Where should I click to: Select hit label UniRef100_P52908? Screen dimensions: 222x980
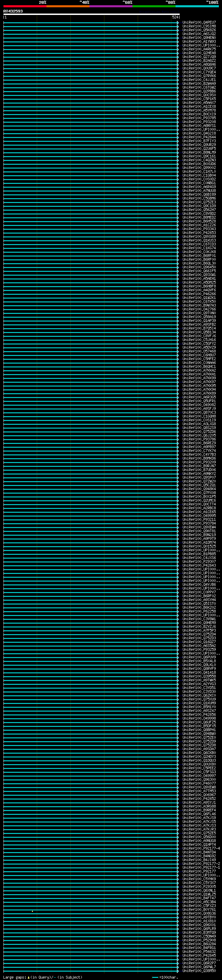(199, 940)
